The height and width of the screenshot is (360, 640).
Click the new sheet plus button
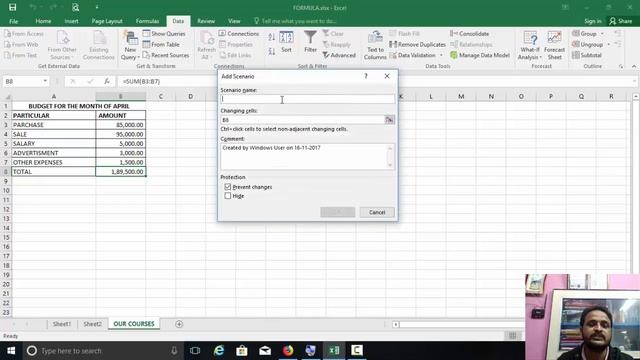click(179, 324)
